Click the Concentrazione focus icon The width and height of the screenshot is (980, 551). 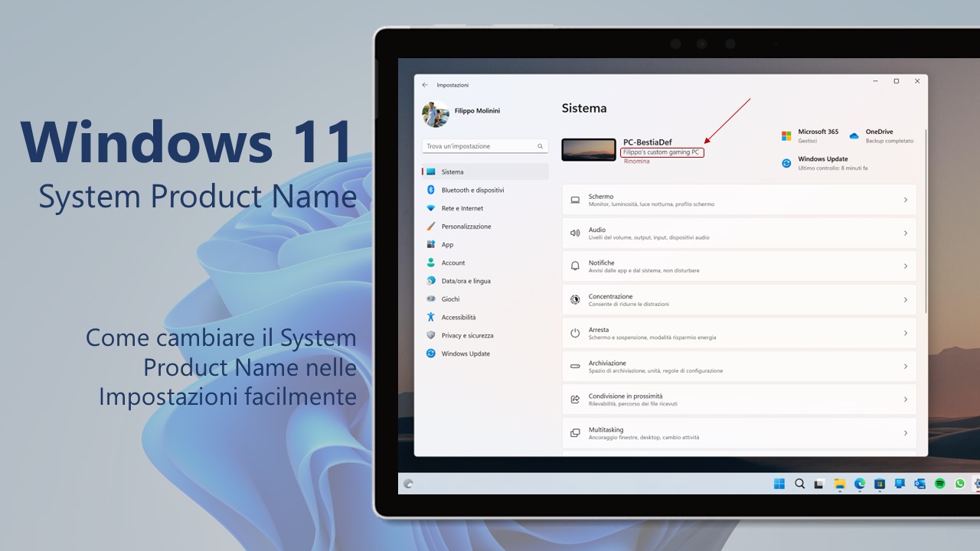(x=575, y=300)
